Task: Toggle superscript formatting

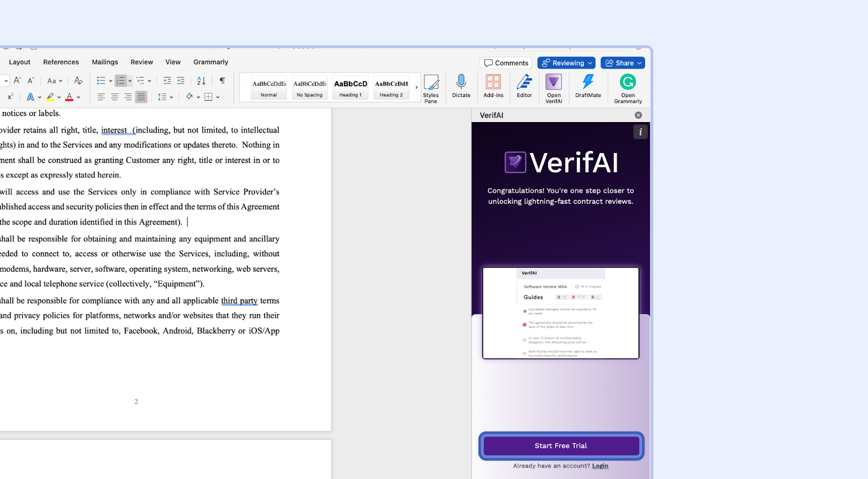Action: pos(10,97)
